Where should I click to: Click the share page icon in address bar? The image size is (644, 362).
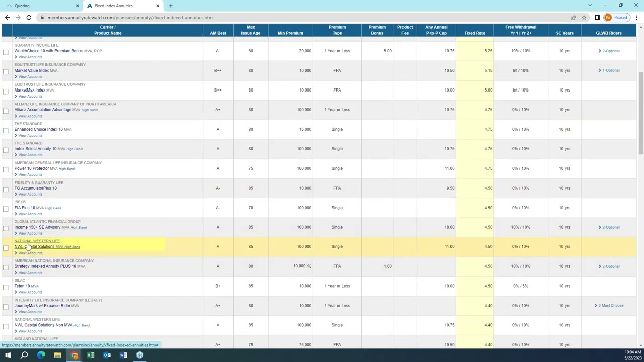(573, 18)
